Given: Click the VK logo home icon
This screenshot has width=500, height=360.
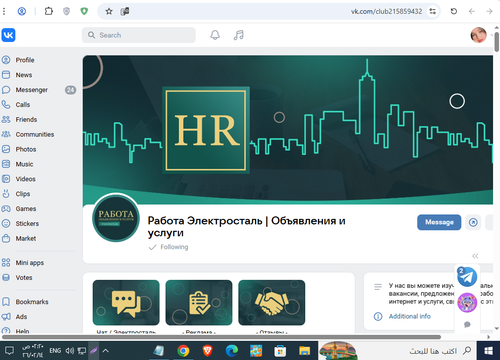Looking at the screenshot, I should click(8, 35).
